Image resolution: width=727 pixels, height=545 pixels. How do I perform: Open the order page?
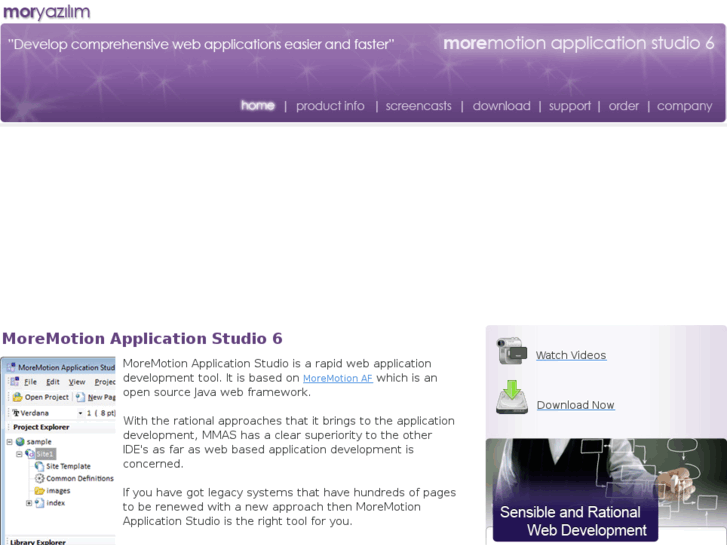point(624,106)
